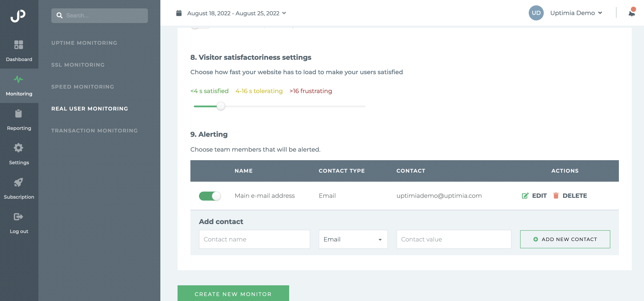Click the Add contact heading
Screen dimensions: 644x301
[221, 221]
